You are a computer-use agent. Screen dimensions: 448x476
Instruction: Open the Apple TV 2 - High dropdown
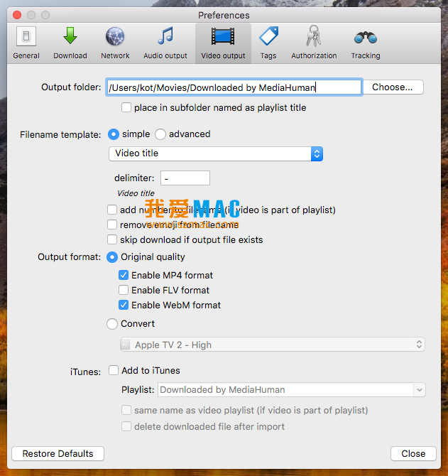[x=272, y=345]
